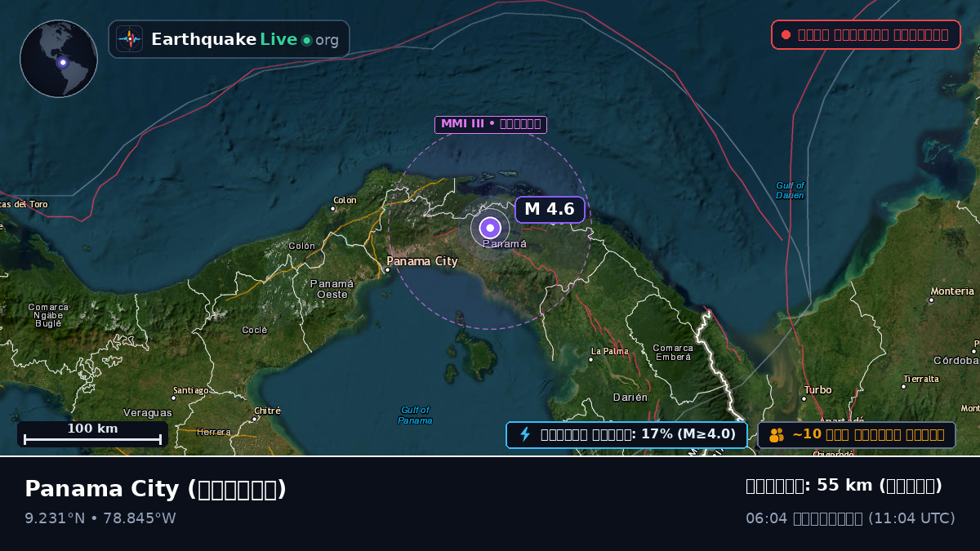
Task: Click the M 4.6 magnitude label
Action: [550, 209]
